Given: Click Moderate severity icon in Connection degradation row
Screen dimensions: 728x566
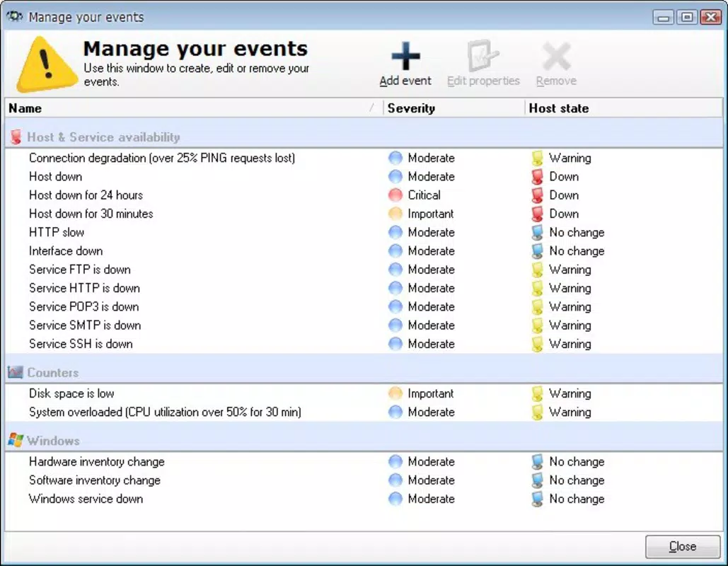Looking at the screenshot, I should point(395,158).
